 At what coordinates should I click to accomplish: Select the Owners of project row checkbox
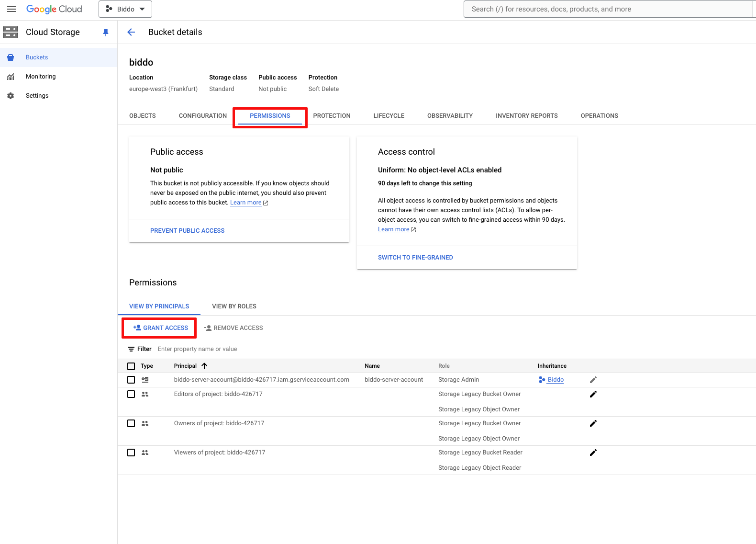coord(131,423)
